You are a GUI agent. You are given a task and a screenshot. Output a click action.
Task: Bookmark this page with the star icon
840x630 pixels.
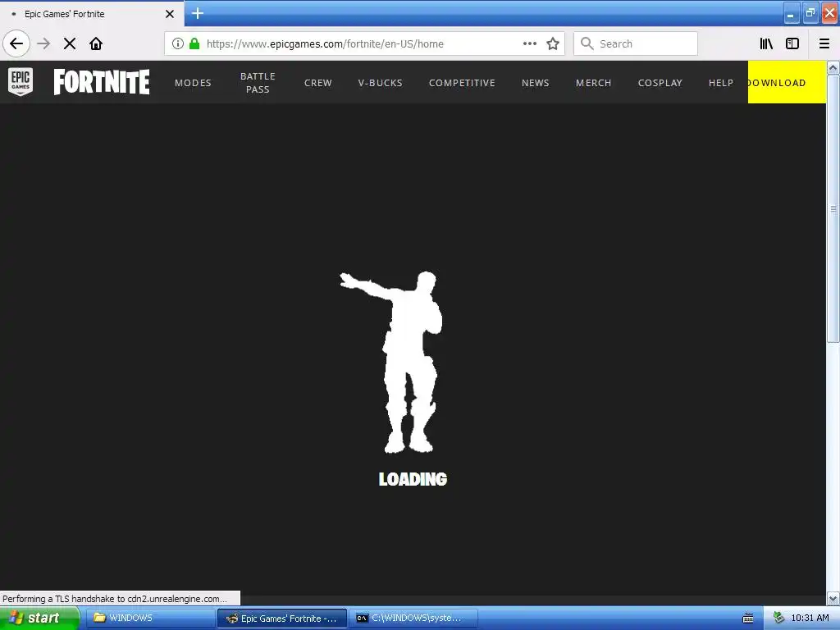(553, 43)
